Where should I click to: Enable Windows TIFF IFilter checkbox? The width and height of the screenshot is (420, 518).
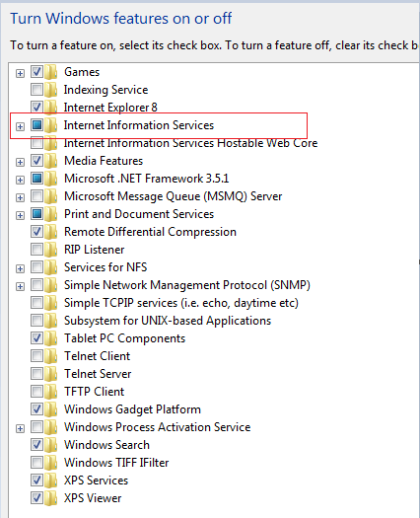coord(36,463)
